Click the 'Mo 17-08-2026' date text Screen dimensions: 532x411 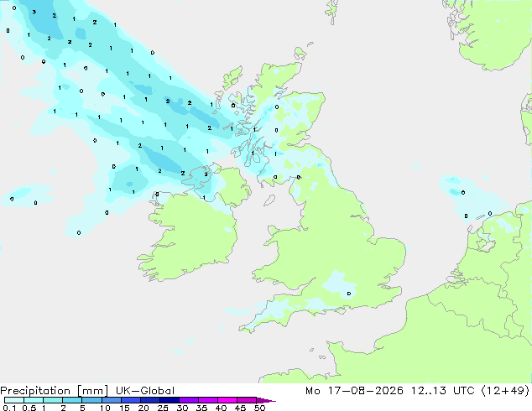355,391
